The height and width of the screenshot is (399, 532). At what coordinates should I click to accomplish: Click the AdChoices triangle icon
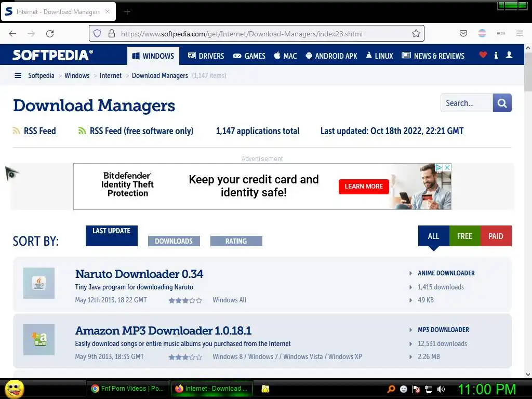tap(438, 167)
